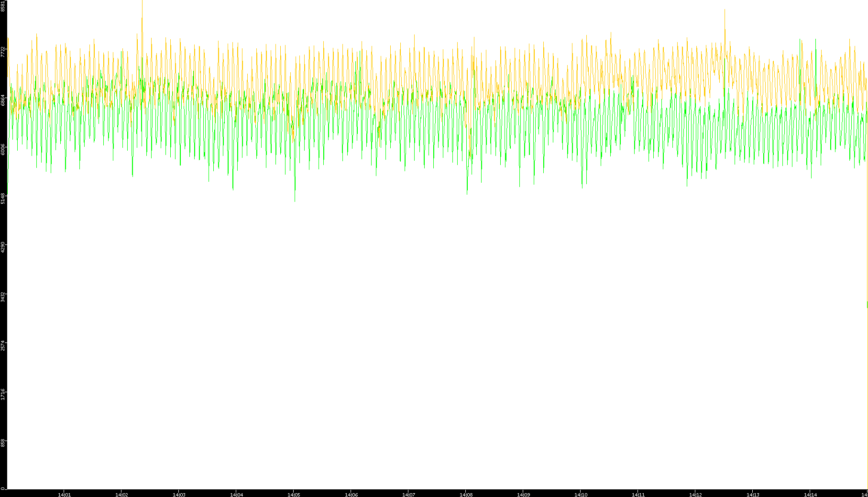Select the 14:06 label on time axis
The height and width of the screenshot is (497, 868).
coord(351,495)
